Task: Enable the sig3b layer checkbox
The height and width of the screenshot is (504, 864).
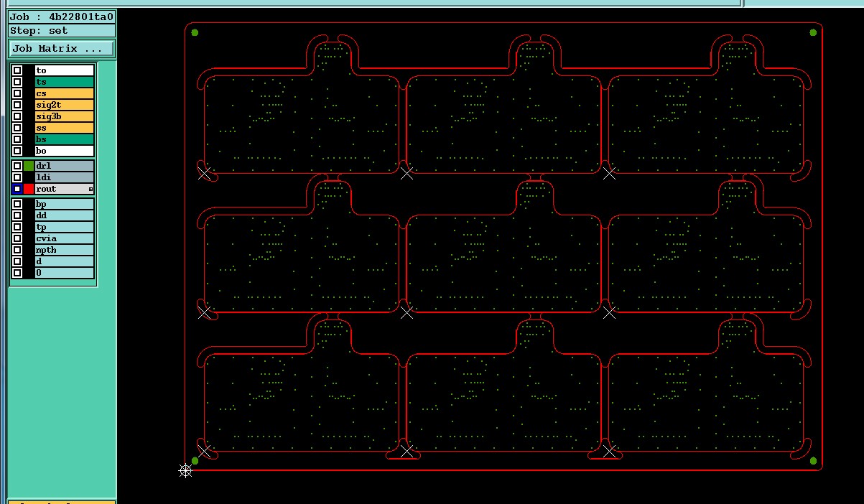Action: pos(17,116)
